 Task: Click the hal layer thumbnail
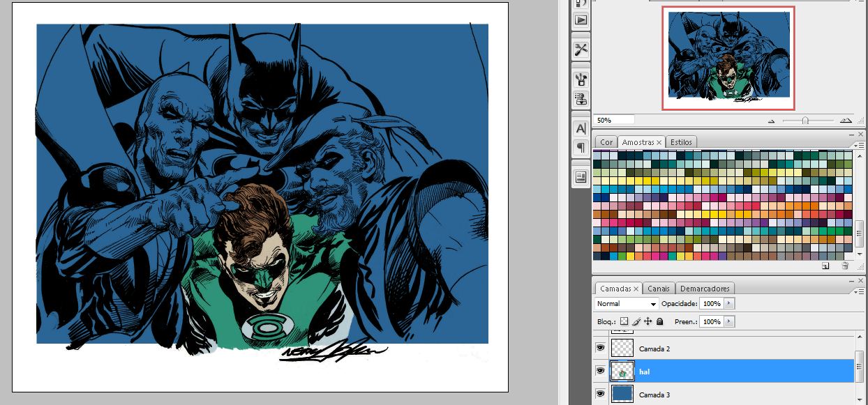pyautogui.click(x=622, y=371)
